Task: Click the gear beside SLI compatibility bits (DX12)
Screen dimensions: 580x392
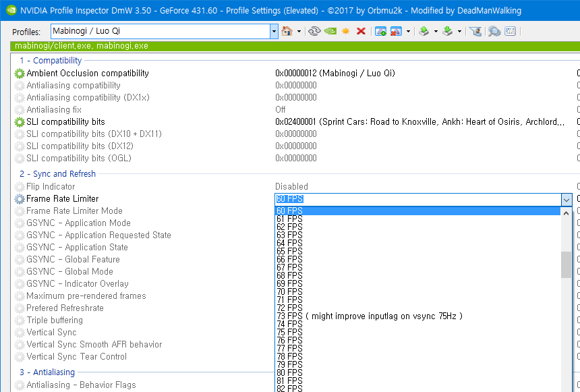Action: pos(20,146)
